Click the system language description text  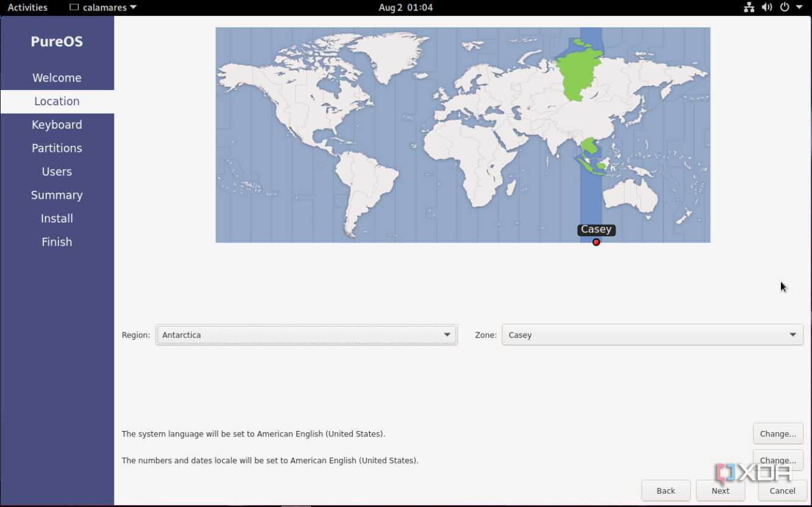253,434
